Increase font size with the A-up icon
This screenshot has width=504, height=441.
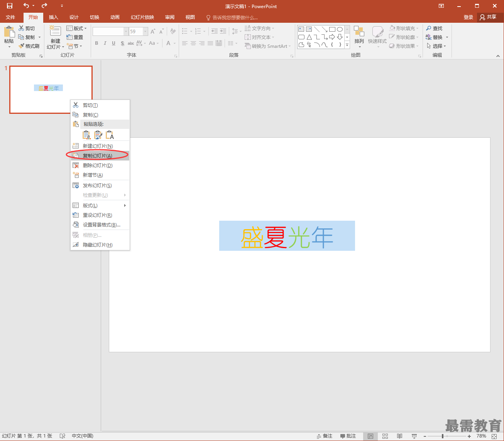pyautogui.click(x=153, y=31)
